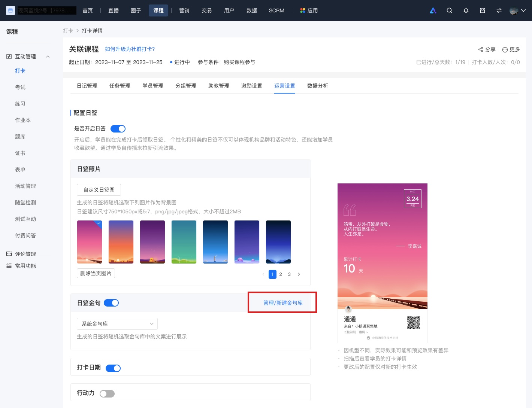Click the next page arrow in pagination
This screenshot has height=408, width=532.
tap(299, 274)
